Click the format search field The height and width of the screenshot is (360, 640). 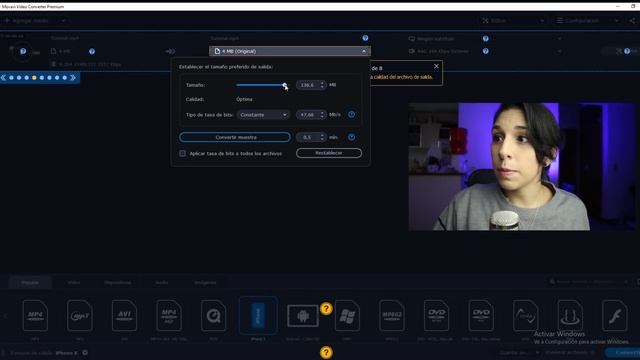coord(588,282)
